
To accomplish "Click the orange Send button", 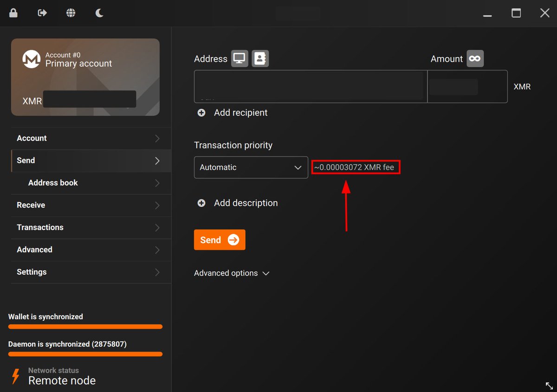I will [x=220, y=240].
